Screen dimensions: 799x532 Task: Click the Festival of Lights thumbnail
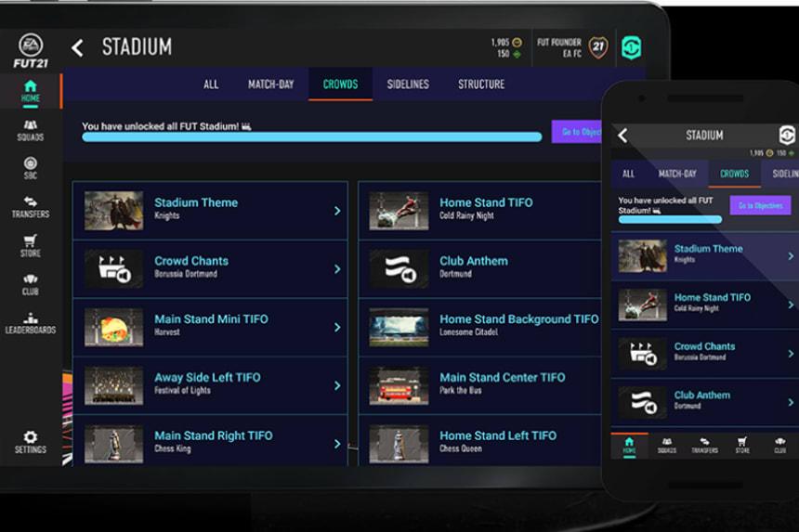(114, 385)
